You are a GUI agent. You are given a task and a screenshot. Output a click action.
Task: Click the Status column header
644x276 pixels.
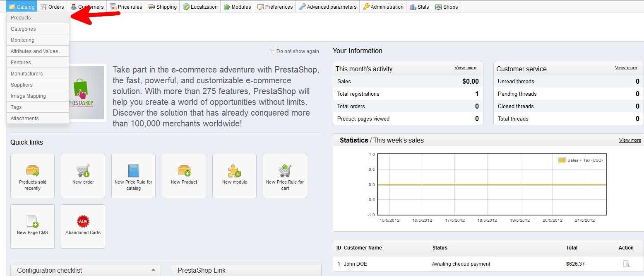[440, 248]
